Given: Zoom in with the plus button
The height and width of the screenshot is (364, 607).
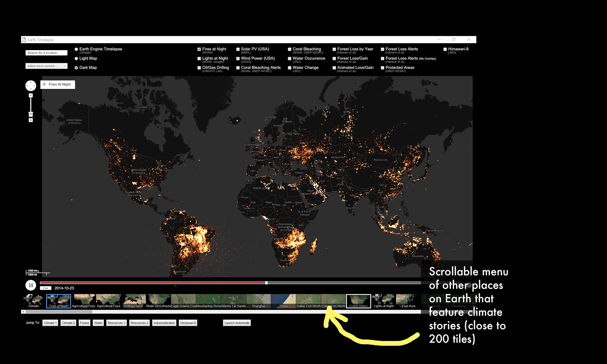Looking at the screenshot, I should pyautogui.click(x=31, y=95).
